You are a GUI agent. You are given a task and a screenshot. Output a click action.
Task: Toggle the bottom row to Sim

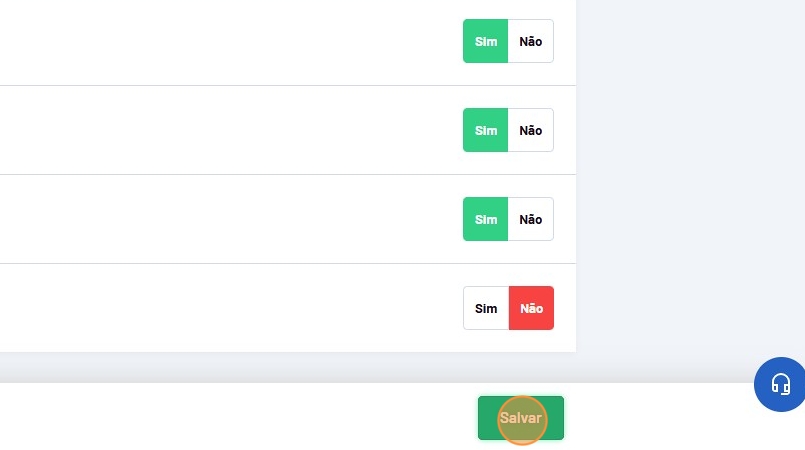tap(486, 308)
